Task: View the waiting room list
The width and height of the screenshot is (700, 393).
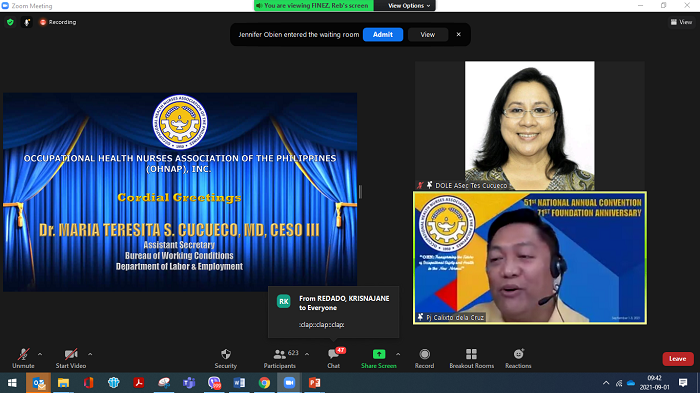Action: pos(428,34)
